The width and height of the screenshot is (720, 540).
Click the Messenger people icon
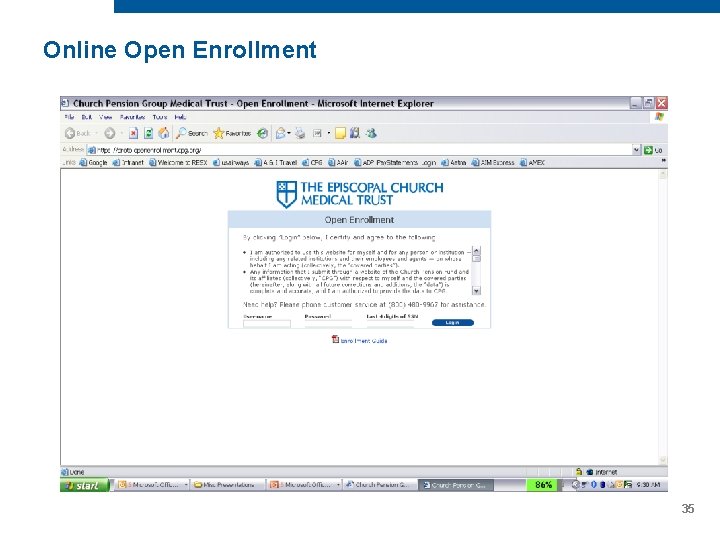[x=371, y=133]
